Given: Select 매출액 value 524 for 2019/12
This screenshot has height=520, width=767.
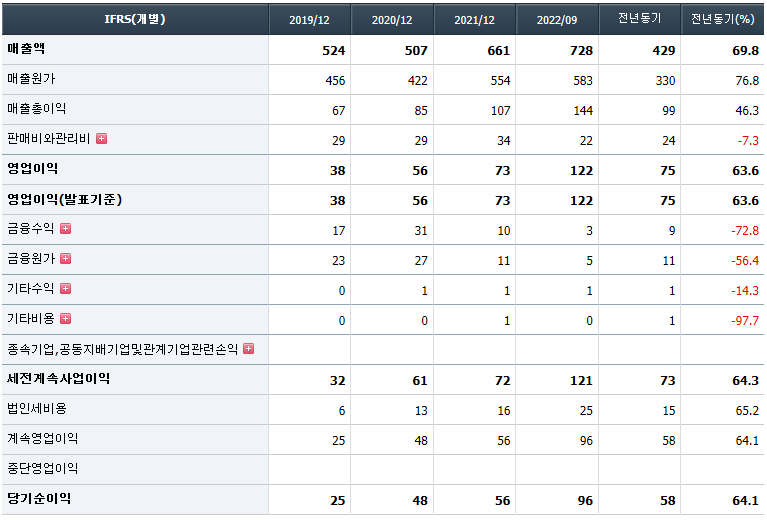Looking at the screenshot, I should [334, 50].
